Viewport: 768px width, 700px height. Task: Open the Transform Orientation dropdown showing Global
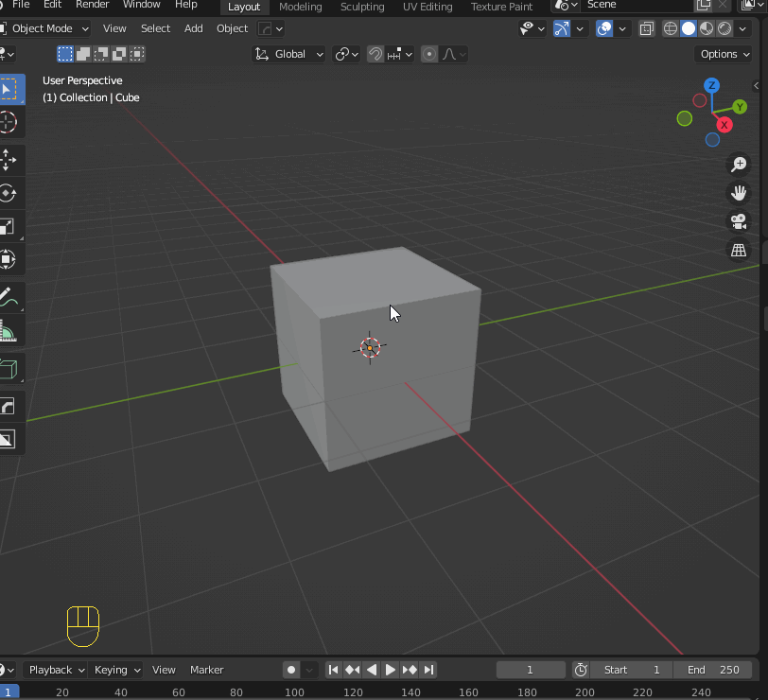click(288, 54)
